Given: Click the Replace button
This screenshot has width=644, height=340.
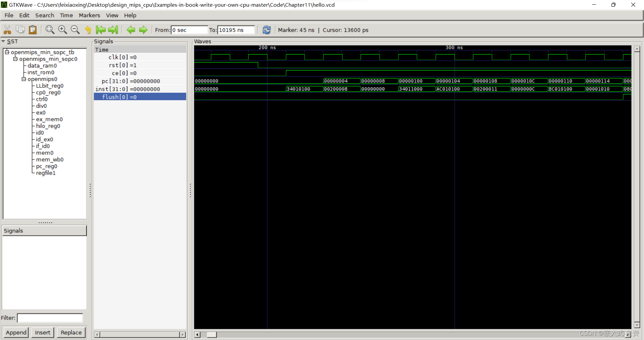Looking at the screenshot, I should (x=71, y=332).
